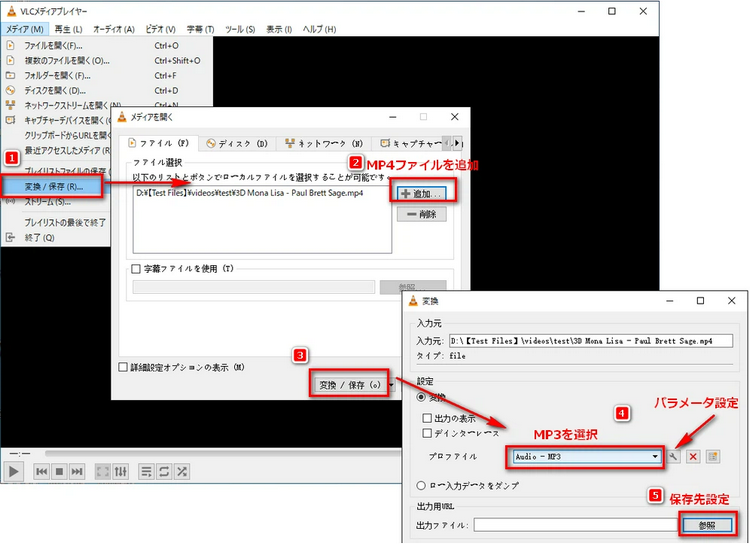The width and height of the screenshot is (750, 544).
Task: Open the 再生 (L) menu
Action: (68, 29)
